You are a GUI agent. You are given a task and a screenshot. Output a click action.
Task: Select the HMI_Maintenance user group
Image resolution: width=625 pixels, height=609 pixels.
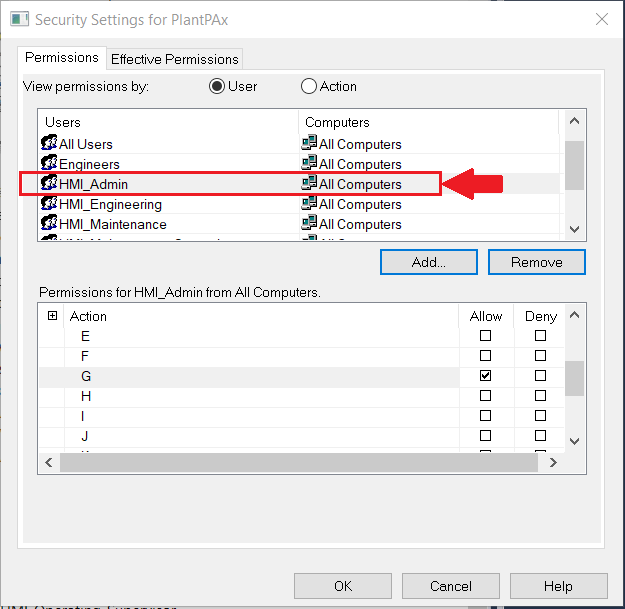[301, 224]
